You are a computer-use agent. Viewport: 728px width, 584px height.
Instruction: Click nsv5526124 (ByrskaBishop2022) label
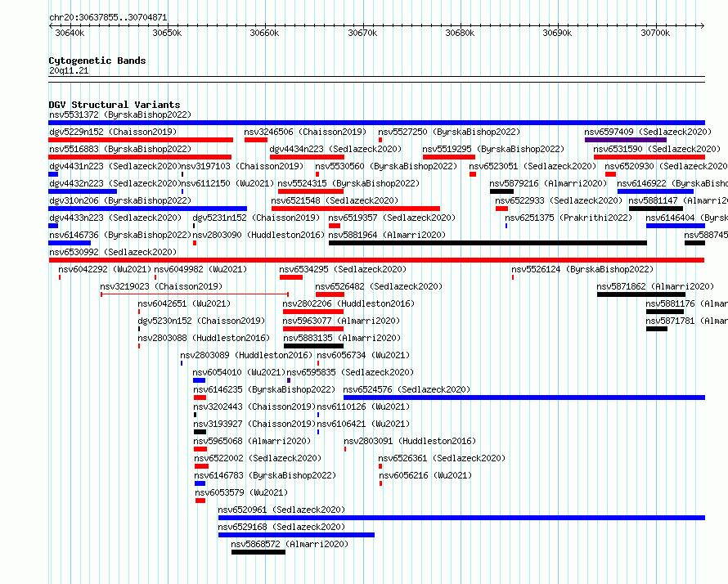pos(582,269)
